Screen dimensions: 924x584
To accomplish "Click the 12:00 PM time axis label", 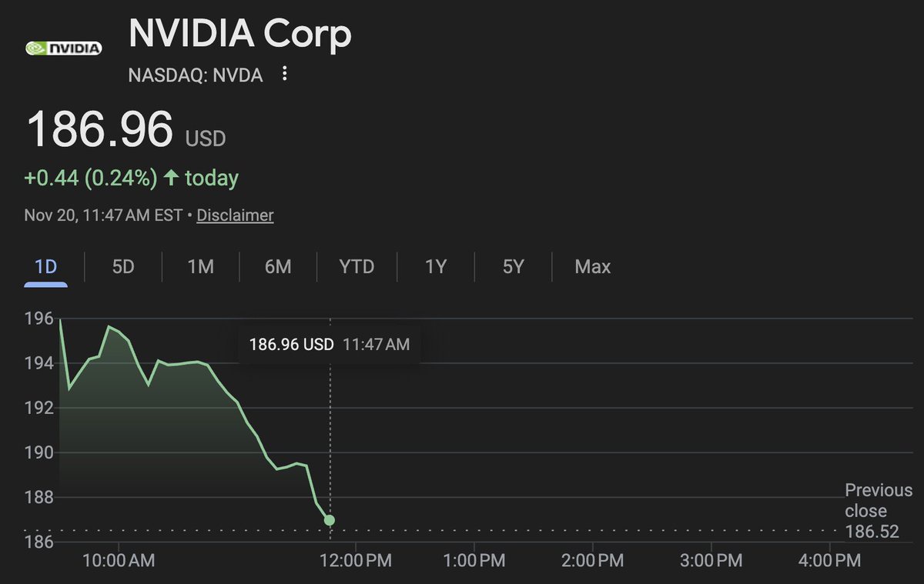I will (x=355, y=560).
